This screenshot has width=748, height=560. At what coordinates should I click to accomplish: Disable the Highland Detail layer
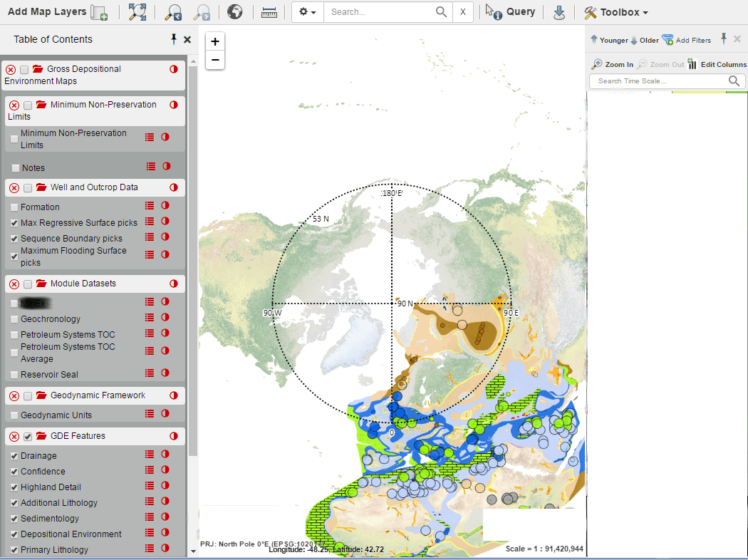pyautogui.click(x=14, y=487)
